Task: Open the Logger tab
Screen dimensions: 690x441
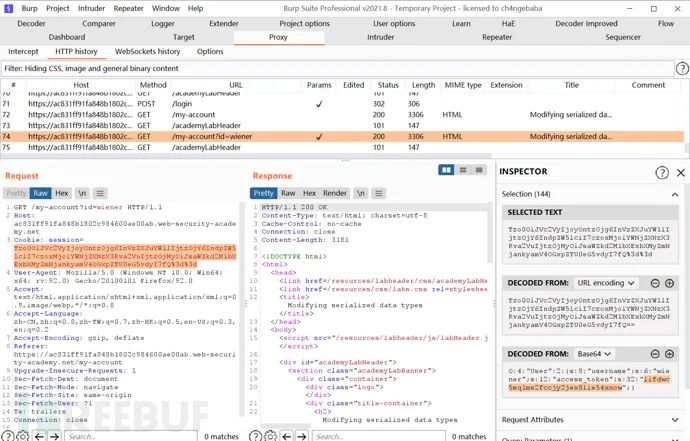Action: pyautogui.click(x=162, y=24)
